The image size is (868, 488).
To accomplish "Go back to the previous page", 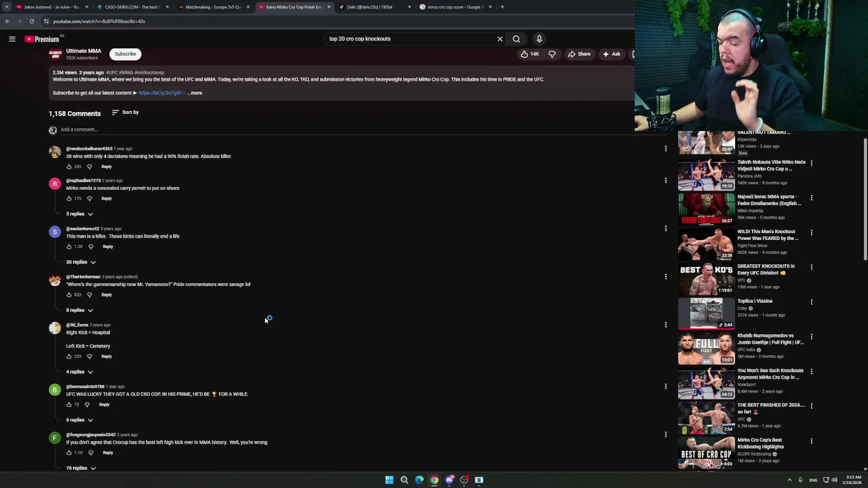I will pyautogui.click(x=7, y=21).
